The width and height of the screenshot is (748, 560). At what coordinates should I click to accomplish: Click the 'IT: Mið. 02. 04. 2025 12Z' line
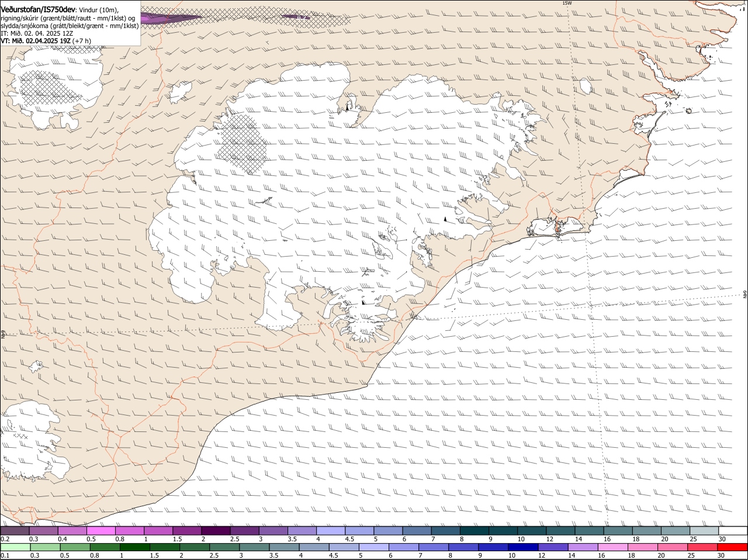click(x=37, y=33)
